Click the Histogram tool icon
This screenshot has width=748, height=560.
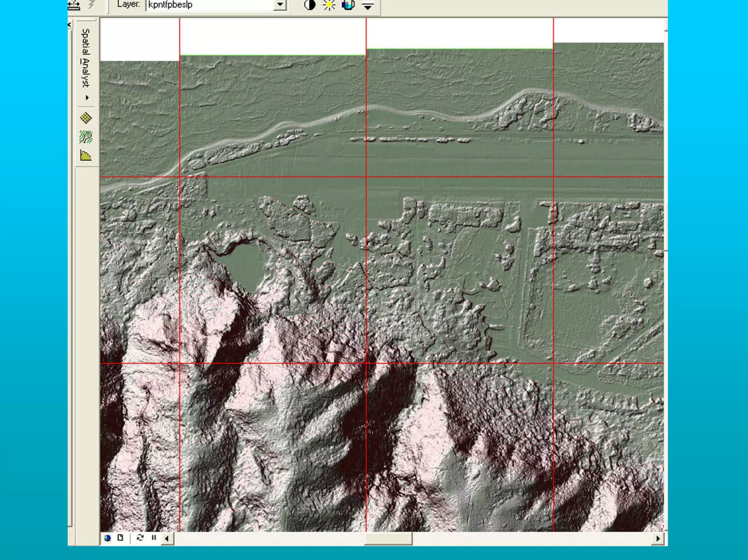tap(86, 156)
